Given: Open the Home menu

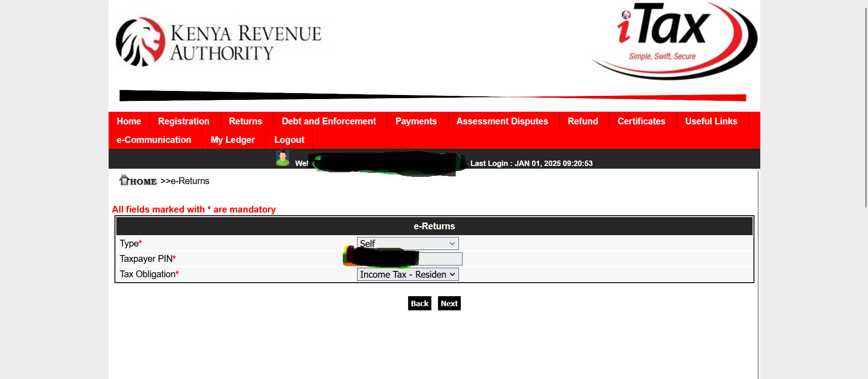Looking at the screenshot, I should (x=129, y=121).
